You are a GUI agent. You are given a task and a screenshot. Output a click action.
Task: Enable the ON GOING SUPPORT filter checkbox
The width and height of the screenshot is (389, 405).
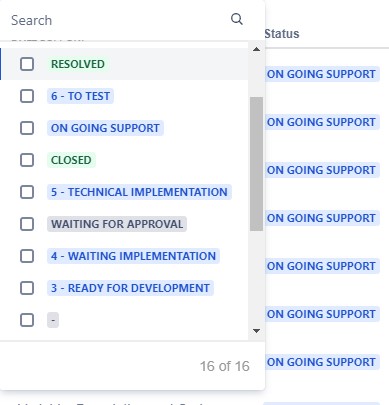tap(27, 128)
